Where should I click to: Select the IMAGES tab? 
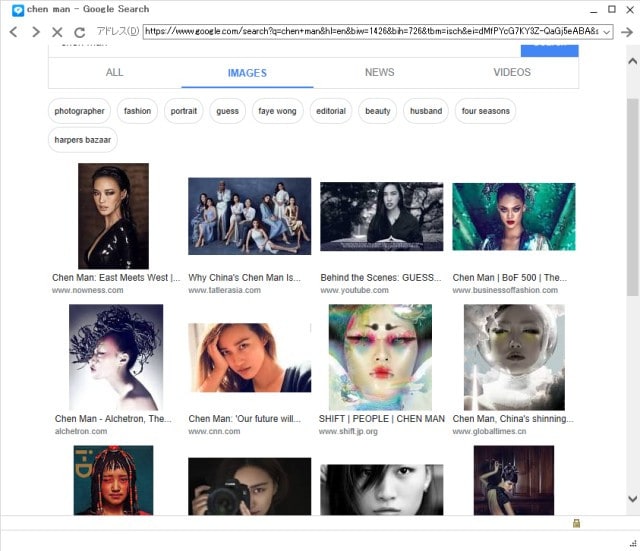247,73
